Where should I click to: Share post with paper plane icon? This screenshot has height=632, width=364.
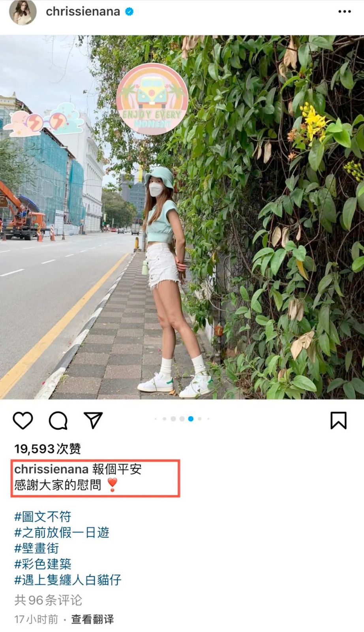93,420
